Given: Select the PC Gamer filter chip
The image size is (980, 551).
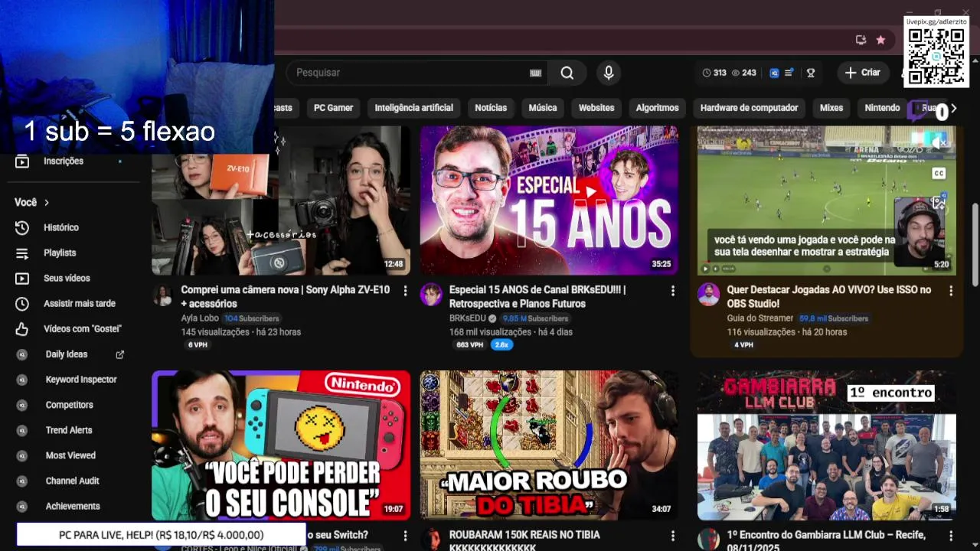Looking at the screenshot, I should tap(333, 108).
